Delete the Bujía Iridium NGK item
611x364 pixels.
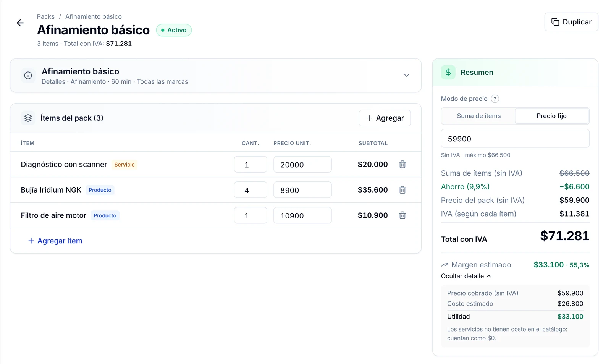(402, 190)
